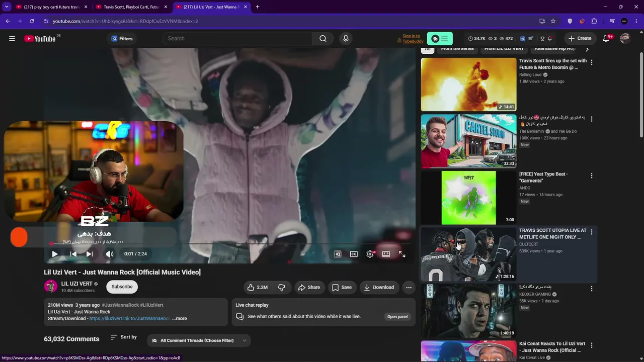The height and width of the screenshot is (362, 644).
Task: Go back in browser history
Action: point(8,21)
